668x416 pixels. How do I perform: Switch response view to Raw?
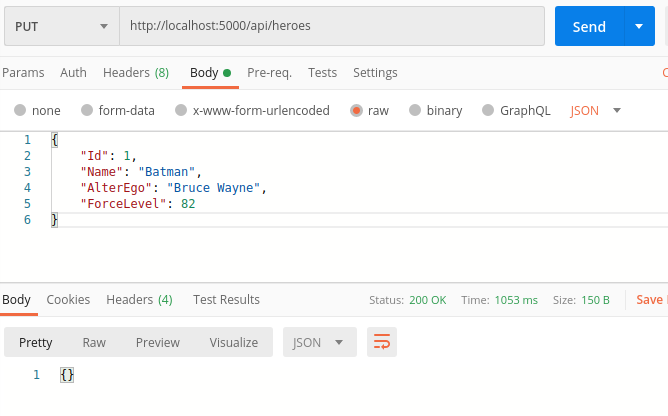click(94, 342)
